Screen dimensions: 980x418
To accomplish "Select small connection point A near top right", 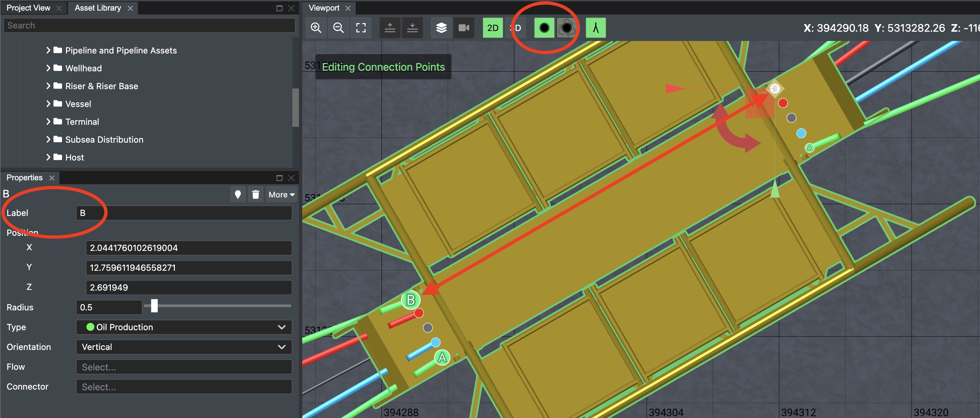I will [x=809, y=148].
